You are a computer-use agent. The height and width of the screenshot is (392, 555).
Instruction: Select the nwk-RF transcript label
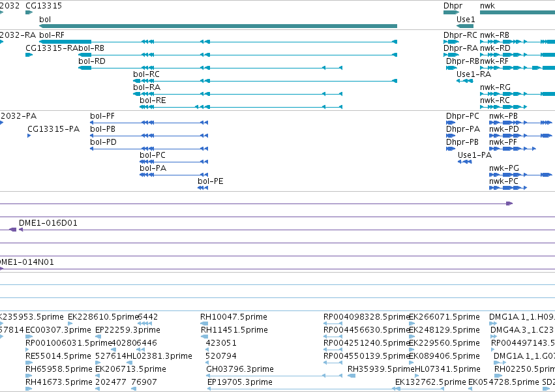494,61
